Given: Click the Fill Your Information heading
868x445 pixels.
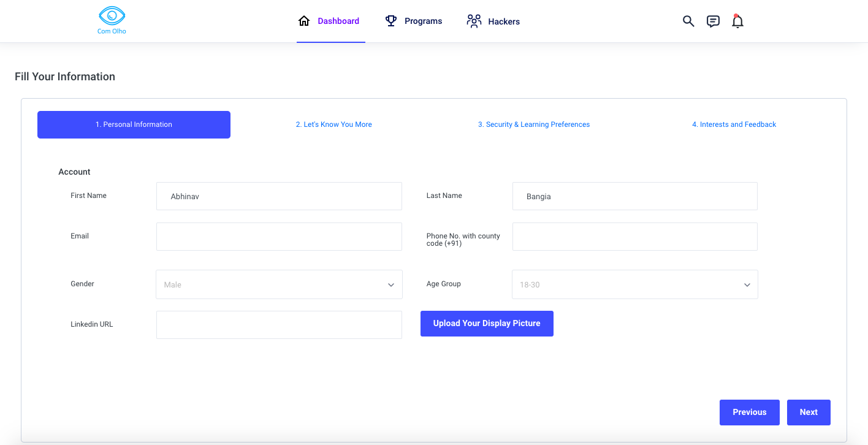Looking at the screenshot, I should coord(65,77).
